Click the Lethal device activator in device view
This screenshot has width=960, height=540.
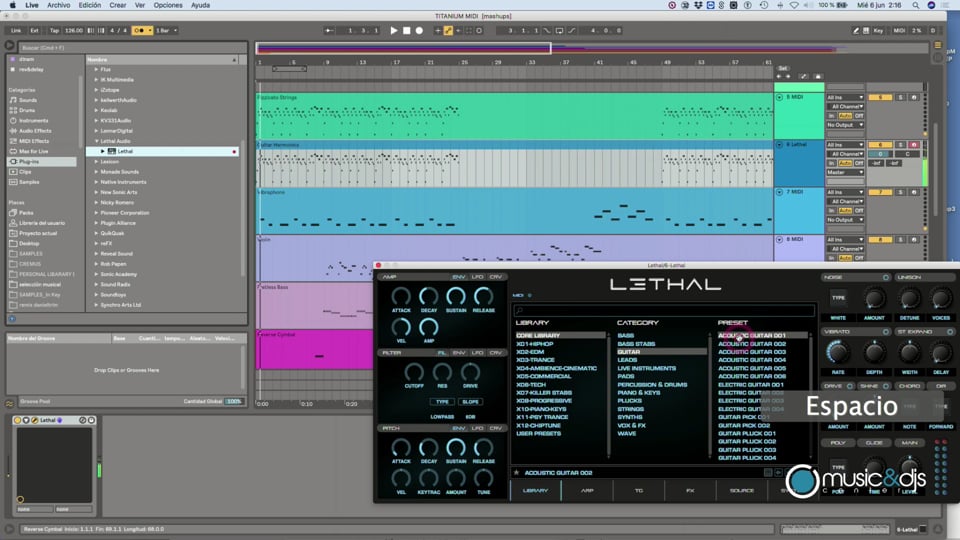[x=18, y=420]
